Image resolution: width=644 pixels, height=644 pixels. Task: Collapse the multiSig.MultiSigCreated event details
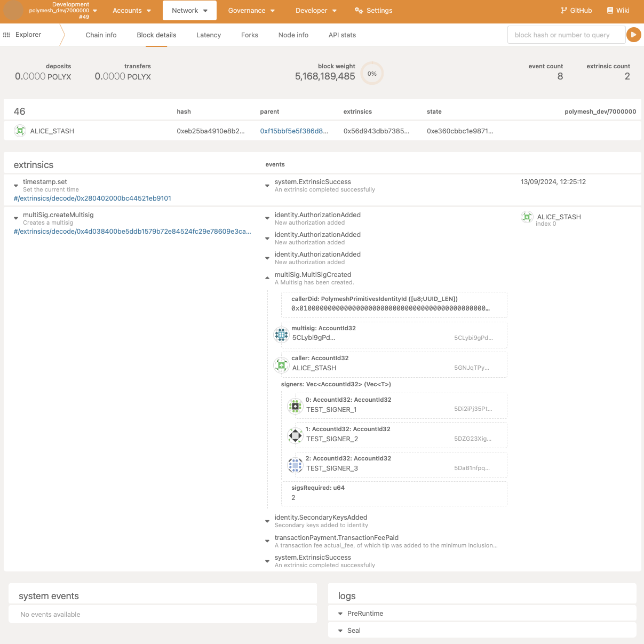(x=267, y=277)
